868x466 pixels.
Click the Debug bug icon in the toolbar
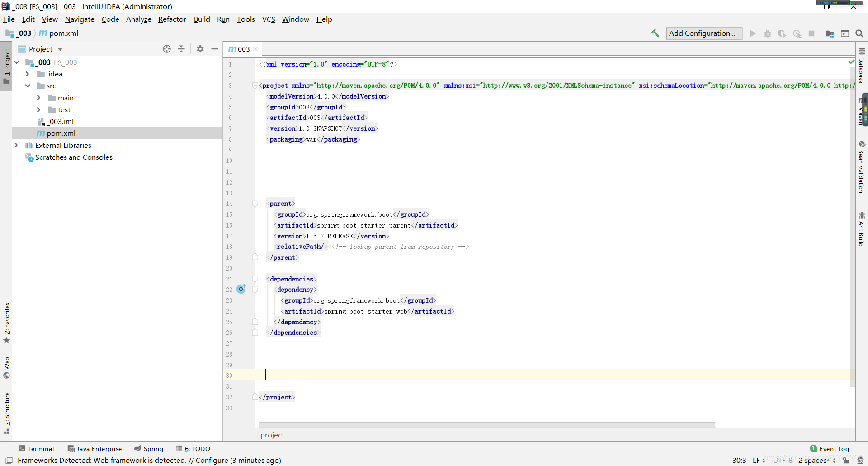(x=768, y=33)
